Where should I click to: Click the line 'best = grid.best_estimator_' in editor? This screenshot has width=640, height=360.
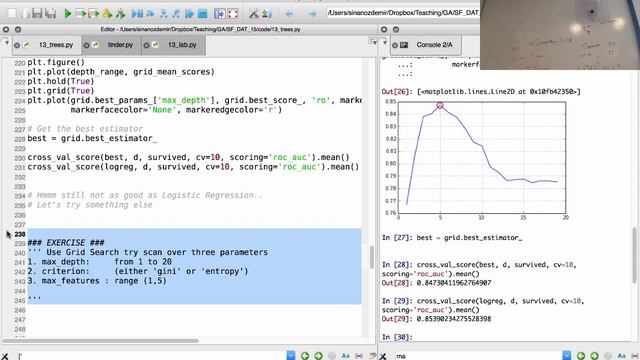click(x=92, y=138)
